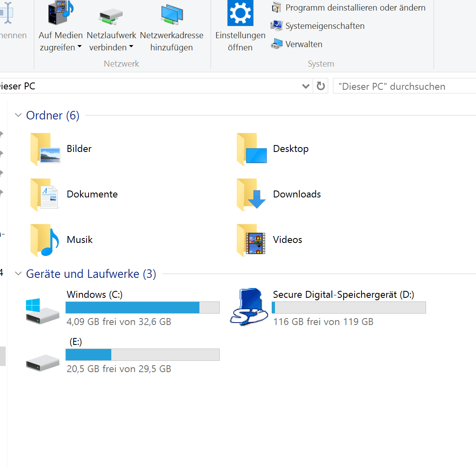The width and height of the screenshot is (476, 468).
Task: Click the Verwalten icon
Action: (x=277, y=44)
